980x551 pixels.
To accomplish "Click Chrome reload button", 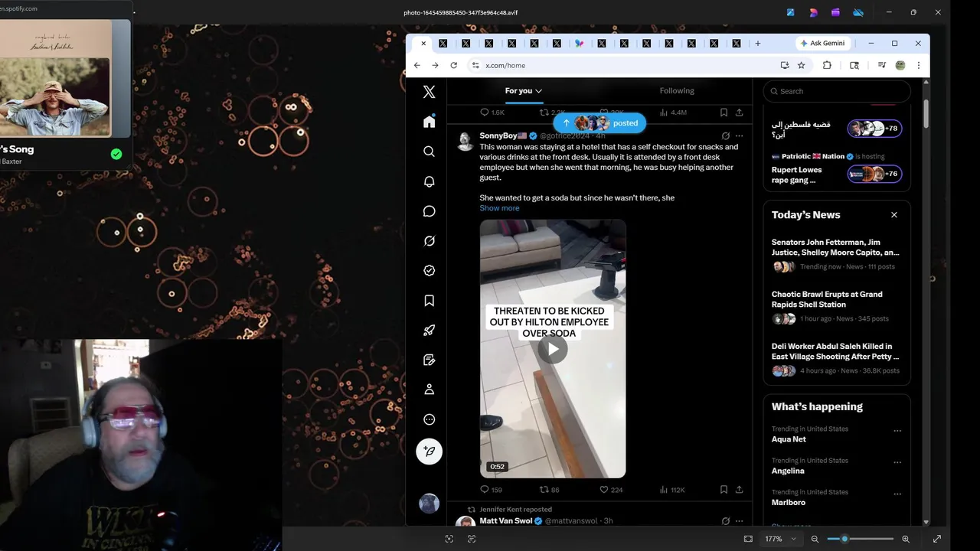I will coord(453,65).
